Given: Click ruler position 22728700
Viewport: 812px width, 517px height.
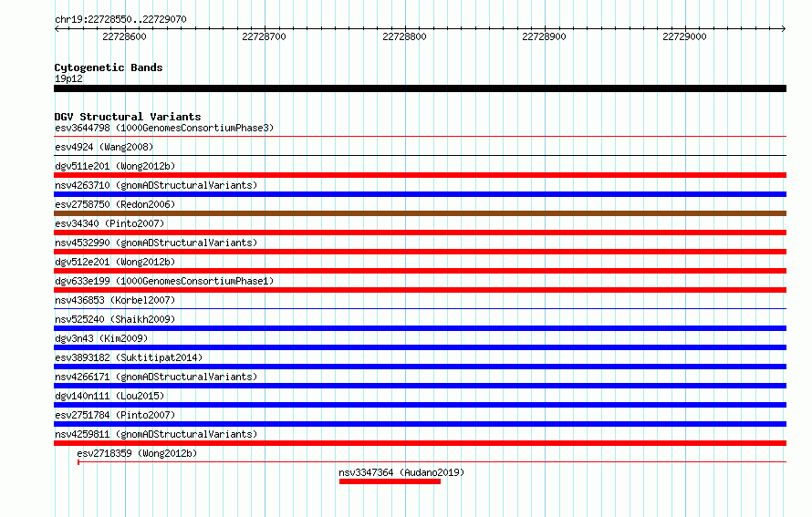Looking at the screenshot, I should [x=264, y=36].
